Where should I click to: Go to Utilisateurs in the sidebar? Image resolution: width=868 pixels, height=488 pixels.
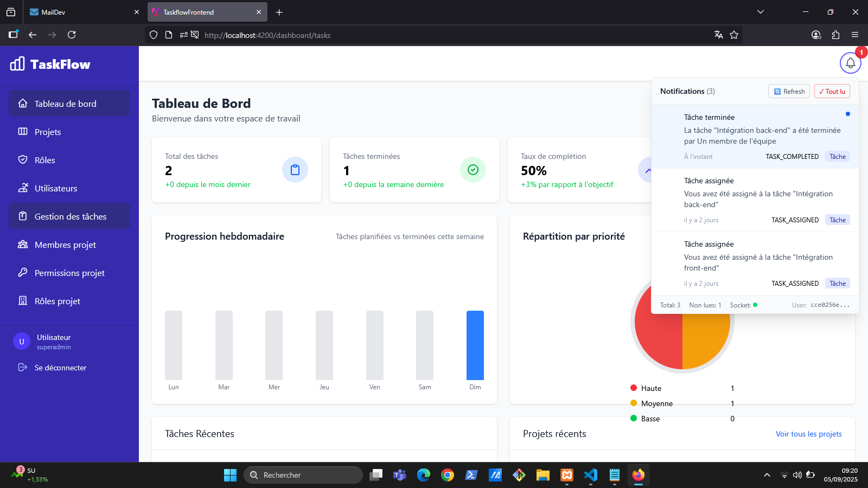click(x=69, y=188)
